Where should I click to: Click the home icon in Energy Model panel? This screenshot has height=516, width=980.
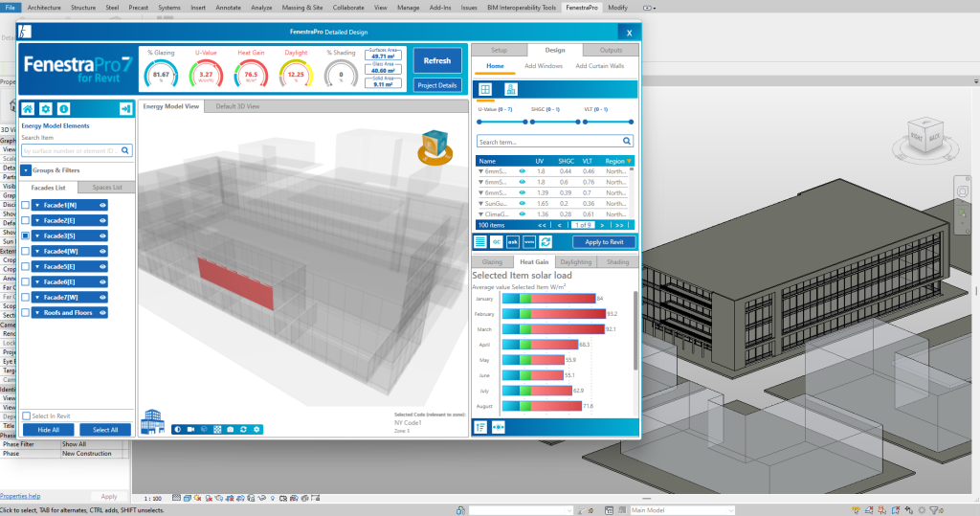point(28,109)
